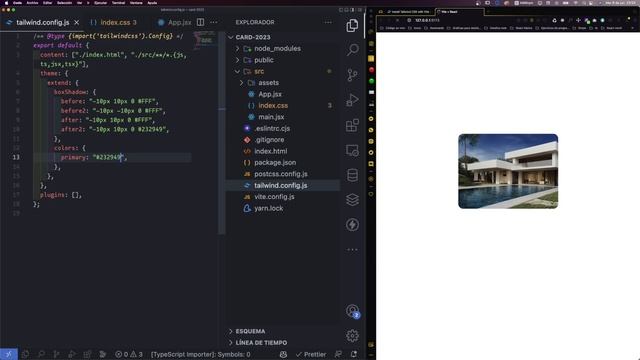Open the Run and Debug view
This screenshot has width=640, height=360.
(352, 100)
